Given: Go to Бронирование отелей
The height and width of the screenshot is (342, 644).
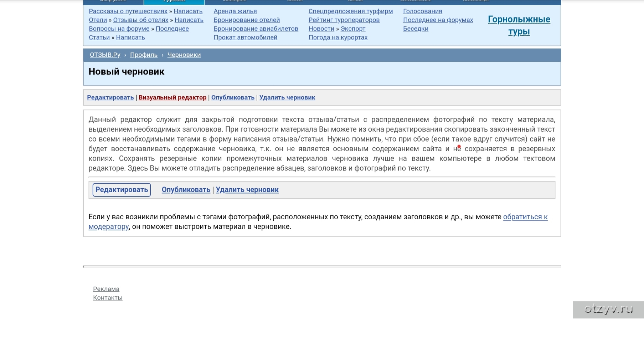Looking at the screenshot, I should tap(247, 20).
